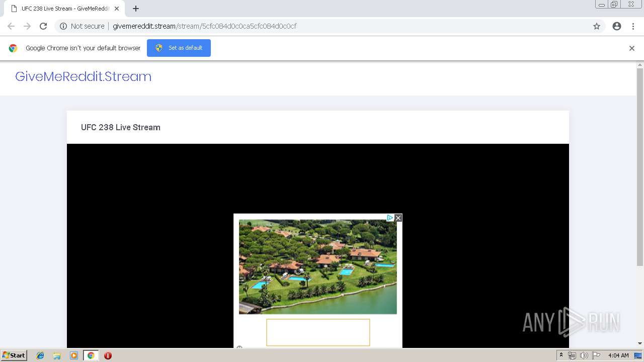Click the page scrollbar down arrow
This screenshot has width=644, height=362.
[640, 344]
